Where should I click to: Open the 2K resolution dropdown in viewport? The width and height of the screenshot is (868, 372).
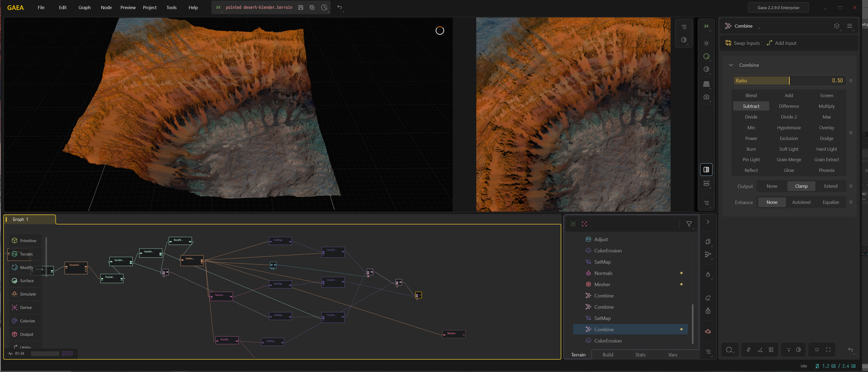point(706,26)
